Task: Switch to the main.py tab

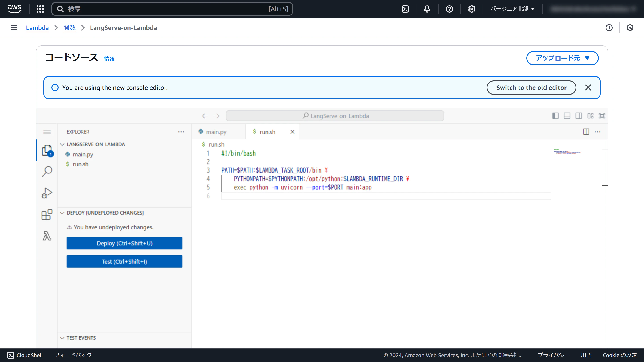Action: (x=216, y=132)
